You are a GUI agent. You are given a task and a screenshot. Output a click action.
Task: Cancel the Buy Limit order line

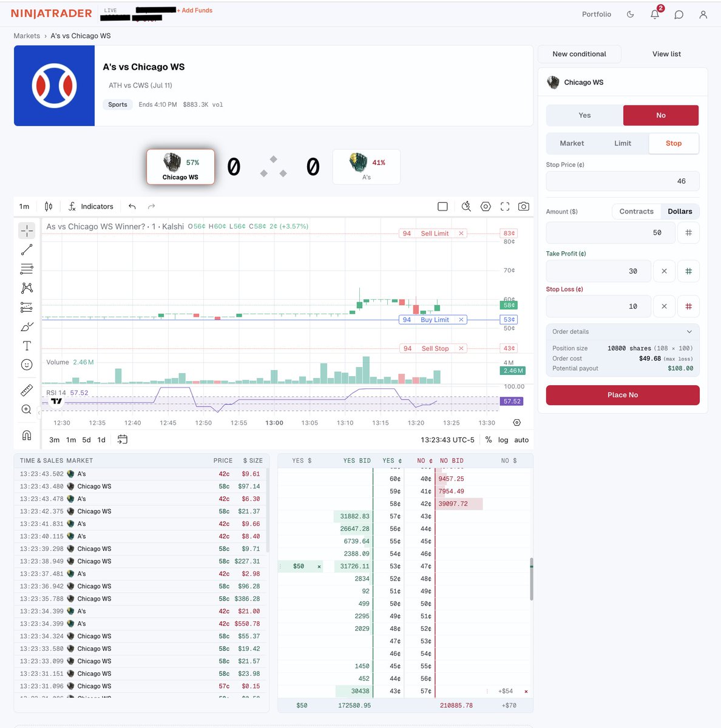[x=461, y=320]
